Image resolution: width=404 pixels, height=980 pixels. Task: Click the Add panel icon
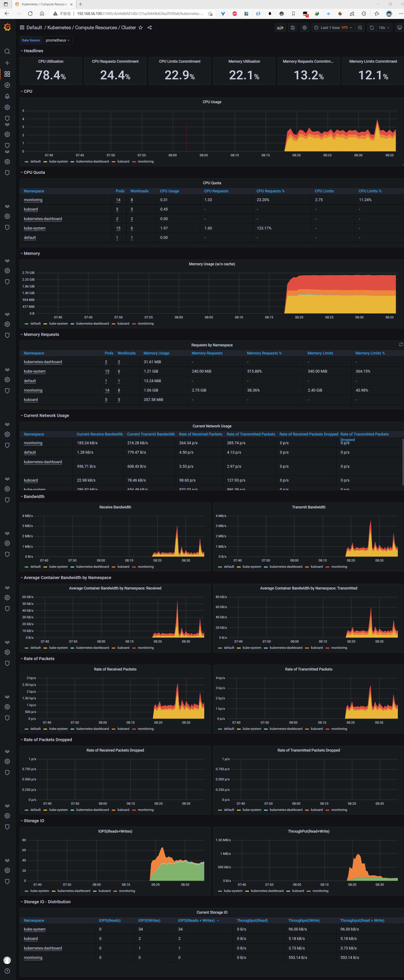point(280,28)
